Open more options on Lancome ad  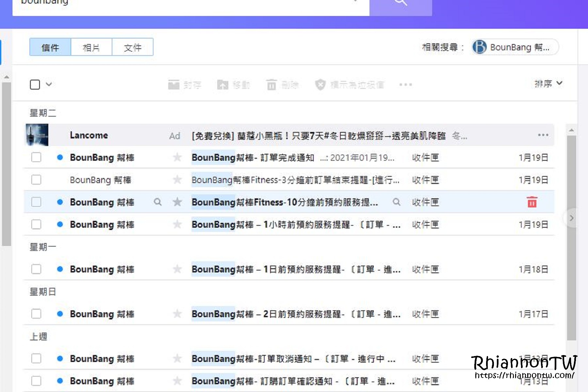[x=543, y=135]
